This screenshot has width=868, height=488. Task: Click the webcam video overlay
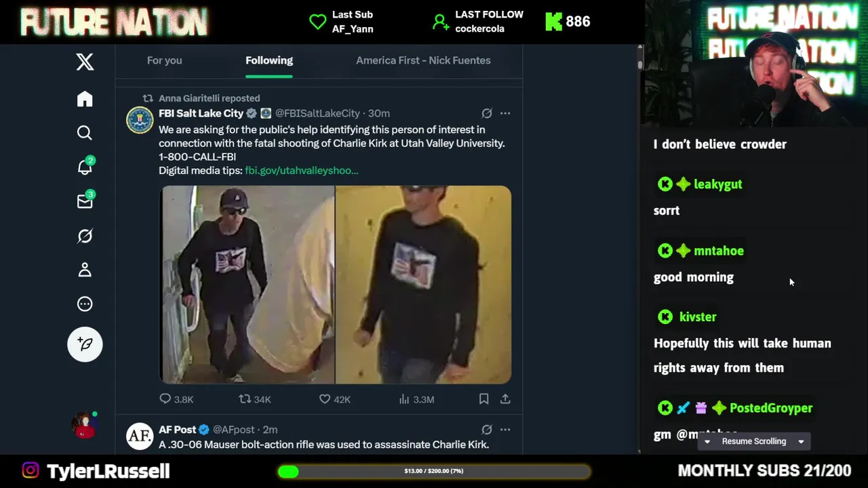point(756,64)
